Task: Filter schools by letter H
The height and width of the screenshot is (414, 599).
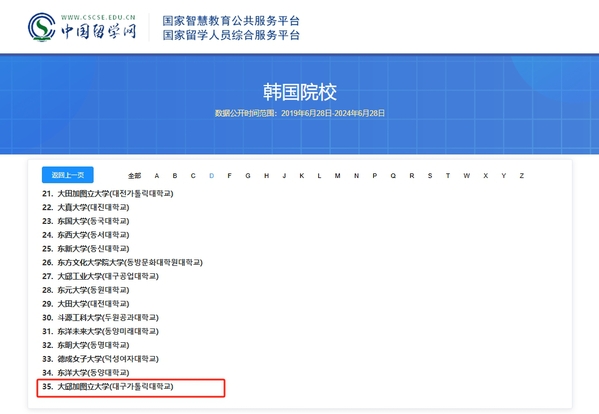Action: [266, 176]
